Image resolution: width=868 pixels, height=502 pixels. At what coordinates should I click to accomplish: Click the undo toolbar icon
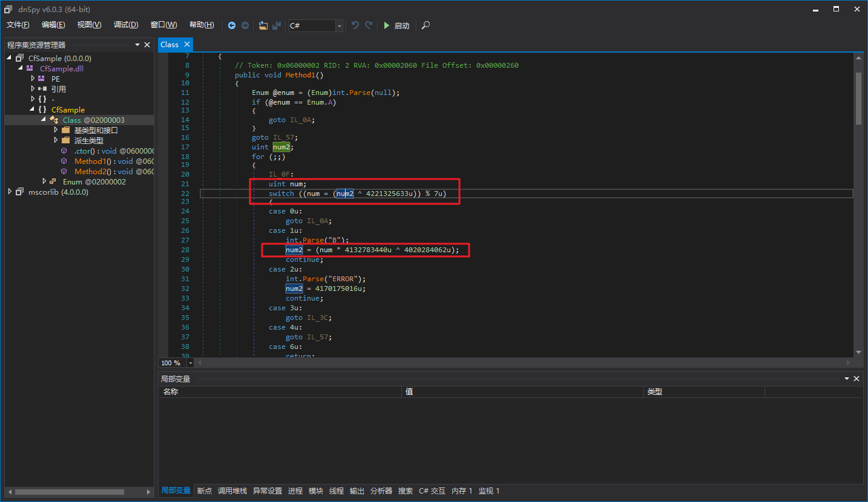pyautogui.click(x=355, y=25)
